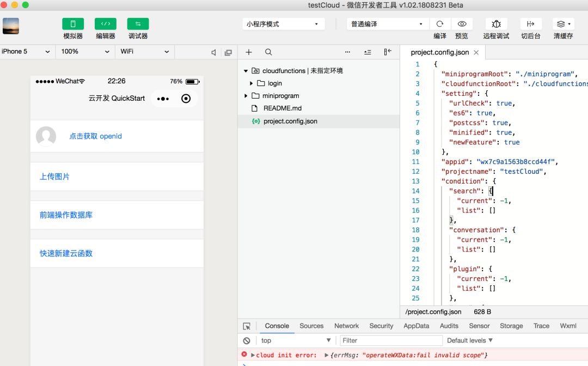Click the preview (预览) eye icon
The height and width of the screenshot is (366, 588).
pos(462,24)
